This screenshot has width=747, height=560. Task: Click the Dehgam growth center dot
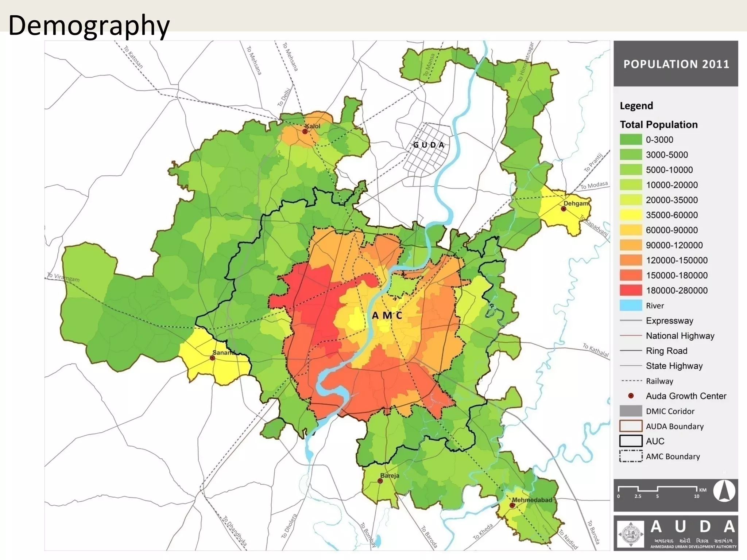point(564,209)
